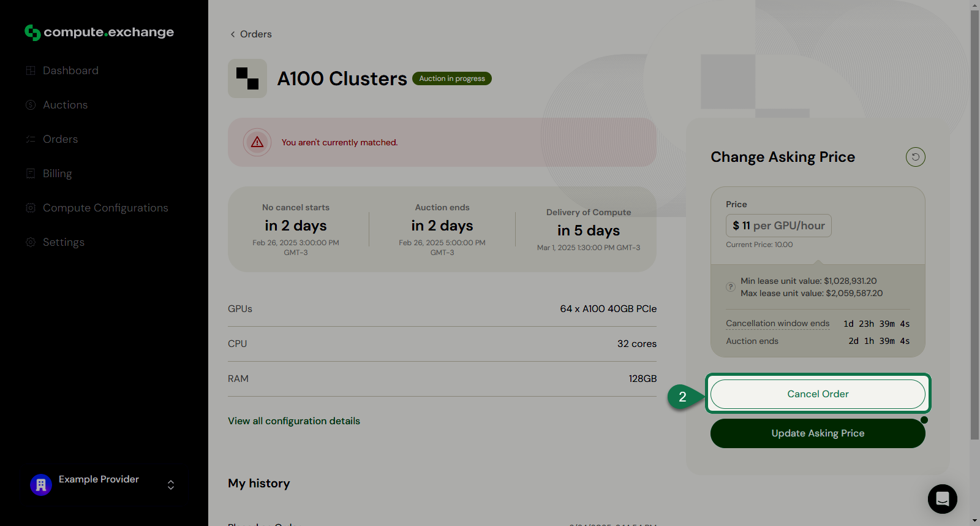The height and width of the screenshot is (526, 980).
Task: Go back to Orders breadcrumb
Action: tap(255, 34)
